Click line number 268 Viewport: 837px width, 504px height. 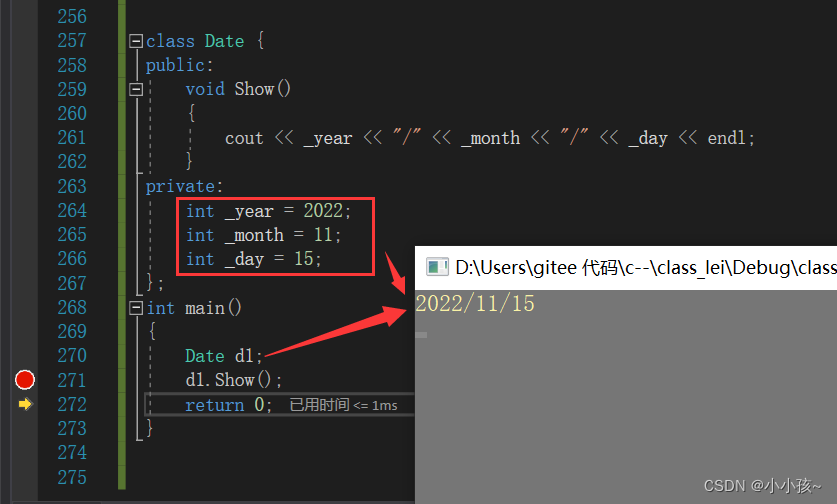tap(72, 307)
